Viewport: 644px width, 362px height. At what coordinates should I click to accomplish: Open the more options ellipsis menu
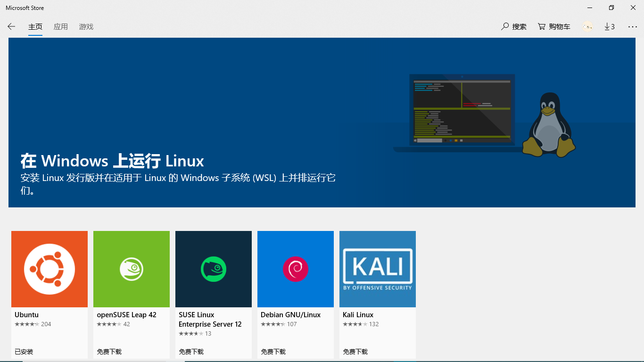coord(633,27)
